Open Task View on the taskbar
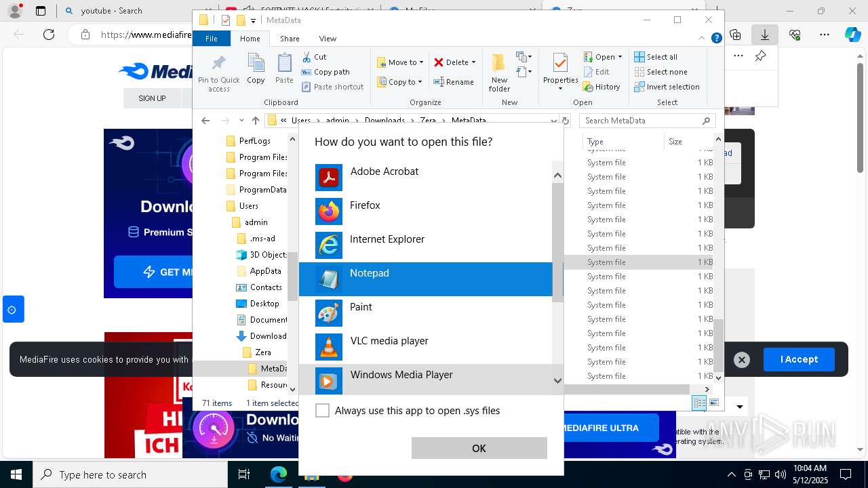 coord(244,474)
